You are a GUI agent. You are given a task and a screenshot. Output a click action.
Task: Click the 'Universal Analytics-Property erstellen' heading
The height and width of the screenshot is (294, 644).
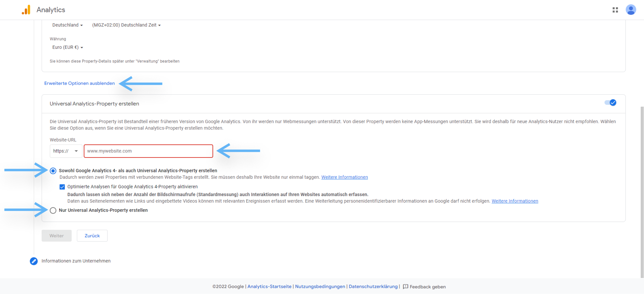pyautogui.click(x=94, y=104)
